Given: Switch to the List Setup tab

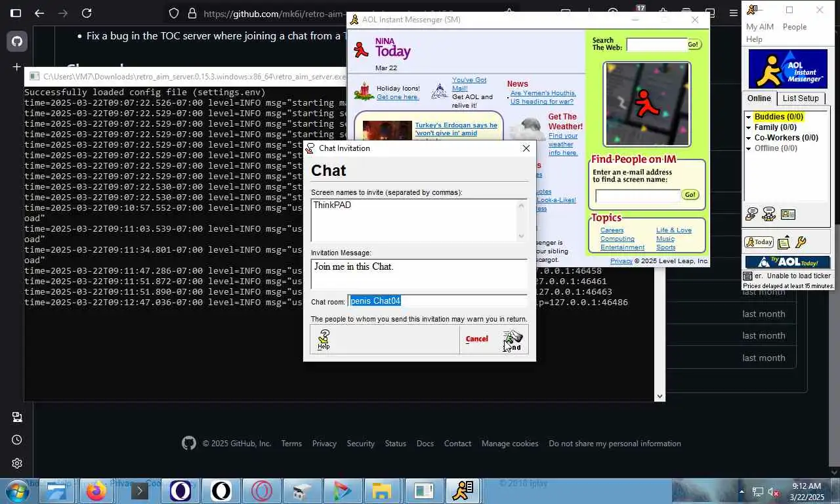Looking at the screenshot, I should click(x=801, y=98).
